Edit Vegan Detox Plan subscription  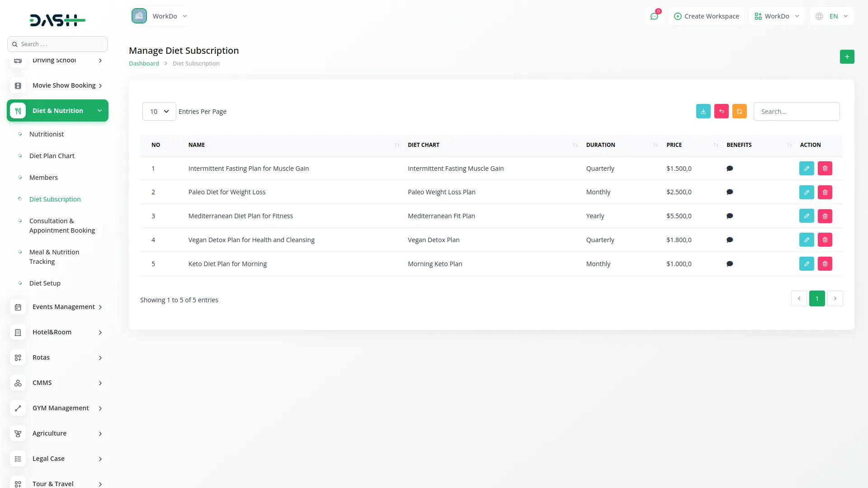pyautogui.click(x=806, y=240)
